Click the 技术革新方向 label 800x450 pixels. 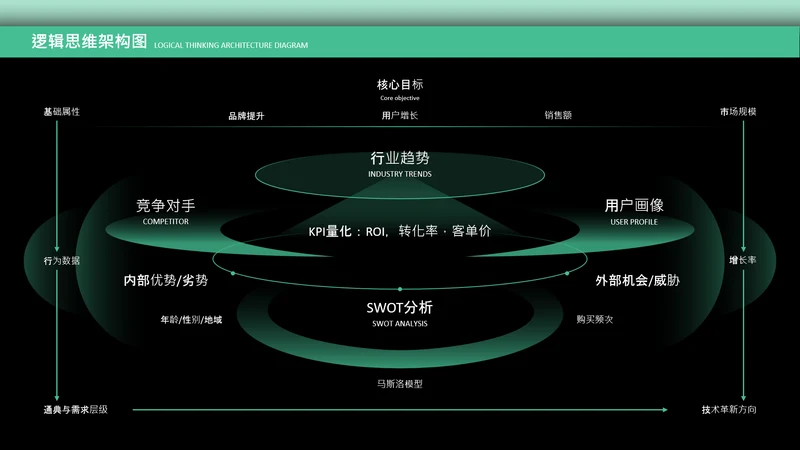pos(729,410)
